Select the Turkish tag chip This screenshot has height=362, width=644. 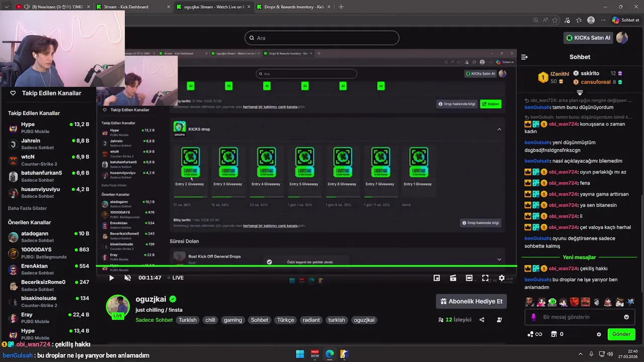coord(188,320)
